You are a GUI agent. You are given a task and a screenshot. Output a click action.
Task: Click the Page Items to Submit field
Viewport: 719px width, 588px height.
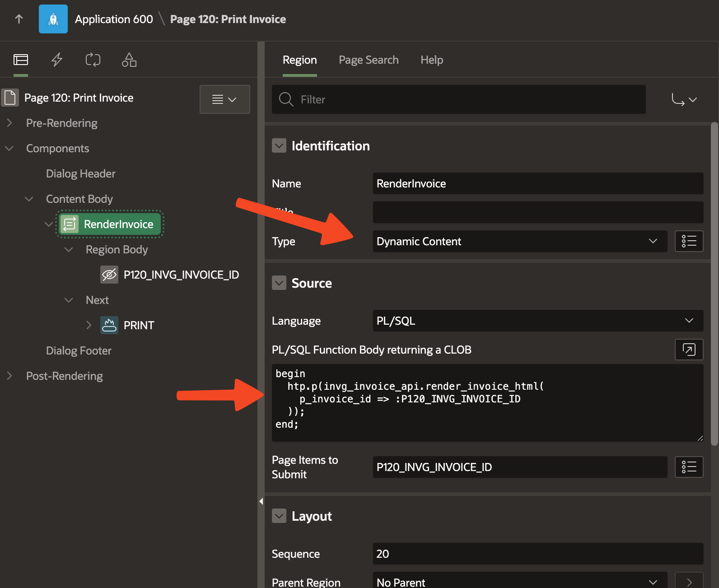pyautogui.click(x=520, y=467)
